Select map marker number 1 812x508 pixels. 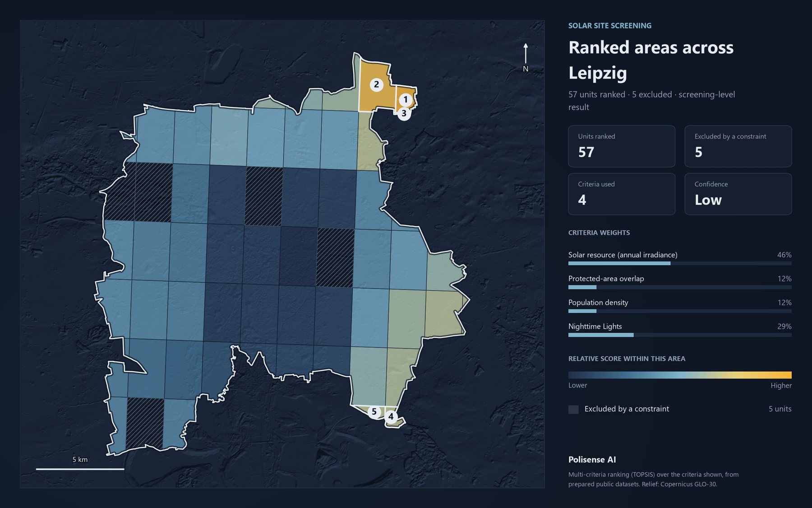coord(406,99)
